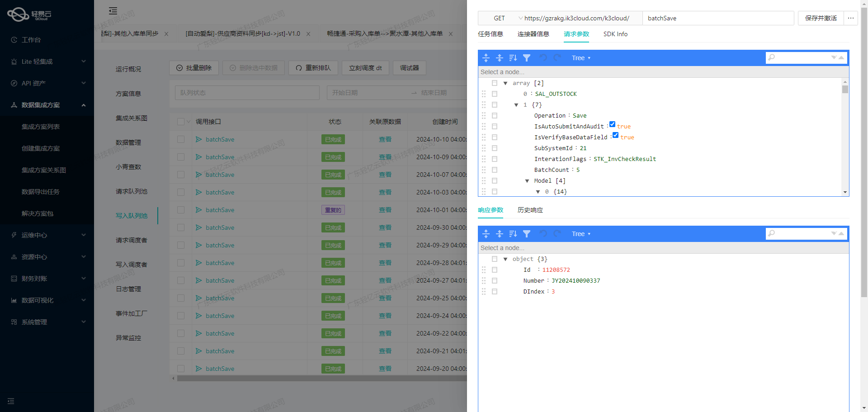Switch to the 历史响应 tab
This screenshot has width=868, height=412.
530,210
